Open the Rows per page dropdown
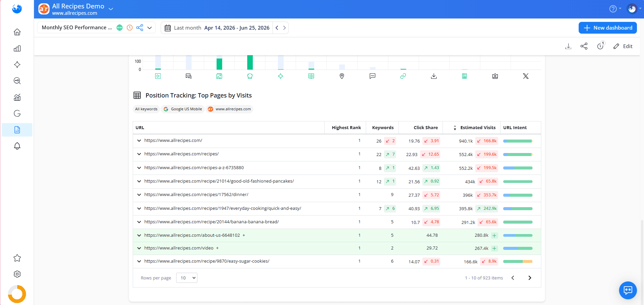Image resolution: width=644 pixels, height=305 pixels. pos(187,278)
